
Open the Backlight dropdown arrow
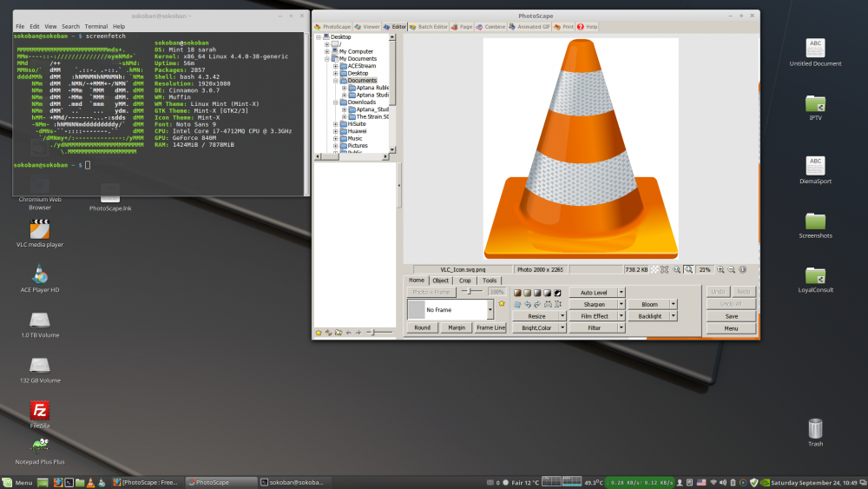coord(674,315)
